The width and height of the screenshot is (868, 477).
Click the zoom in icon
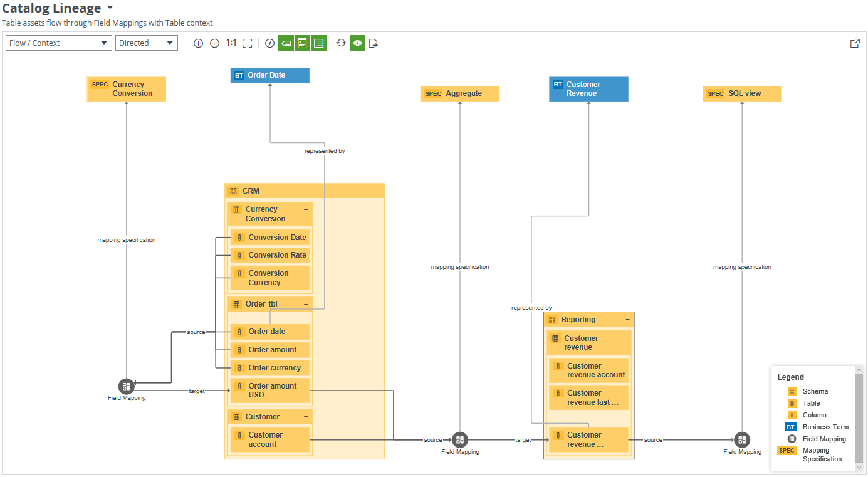[198, 43]
